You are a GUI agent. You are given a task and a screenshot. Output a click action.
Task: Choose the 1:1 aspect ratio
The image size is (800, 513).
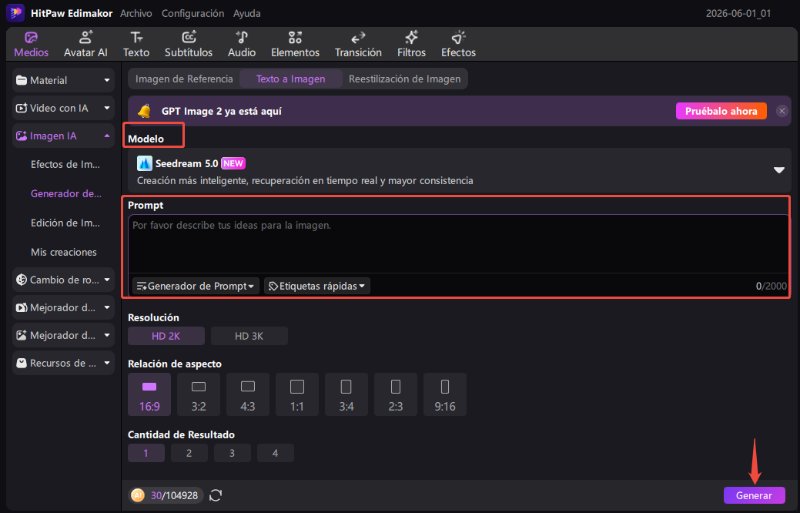(x=297, y=395)
